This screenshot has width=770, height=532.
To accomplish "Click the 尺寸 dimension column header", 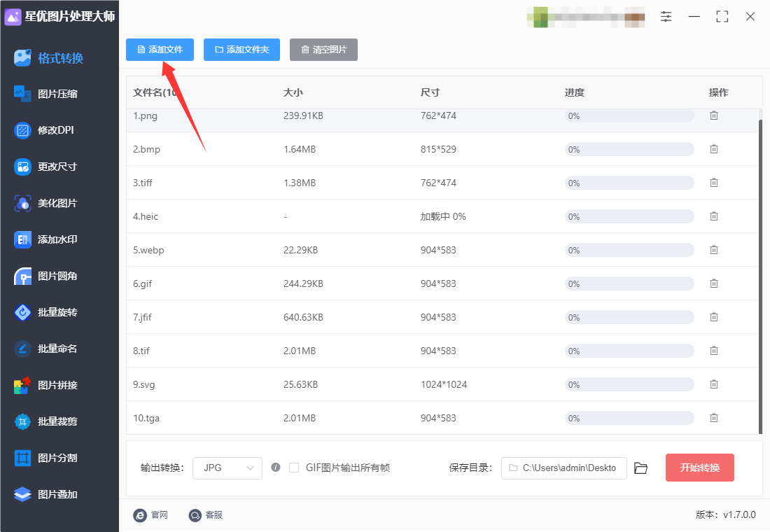I will pyautogui.click(x=430, y=92).
